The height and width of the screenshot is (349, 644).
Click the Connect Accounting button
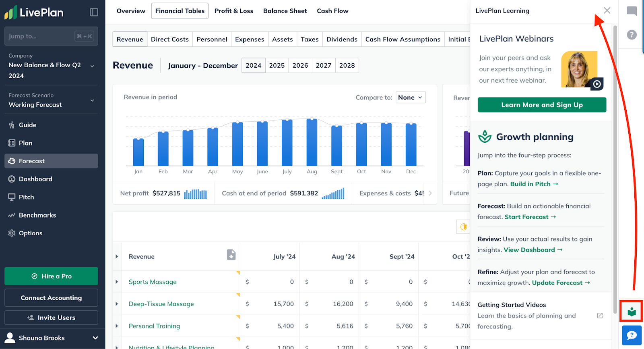point(51,298)
